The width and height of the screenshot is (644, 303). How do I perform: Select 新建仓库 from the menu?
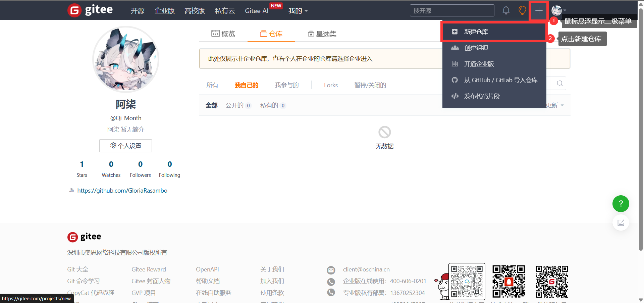coord(494,32)
